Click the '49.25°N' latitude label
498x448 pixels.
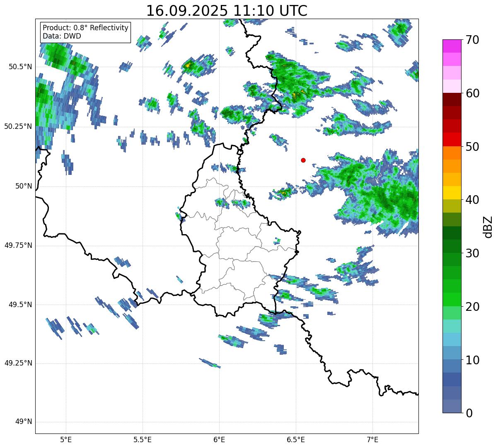pos(18,363)
